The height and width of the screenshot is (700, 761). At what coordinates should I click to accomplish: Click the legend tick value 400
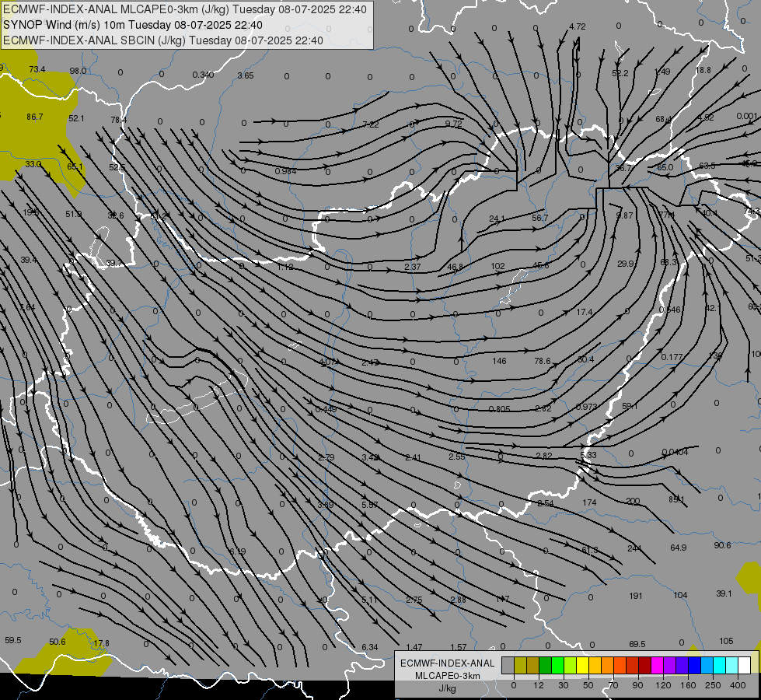[738, 685]
